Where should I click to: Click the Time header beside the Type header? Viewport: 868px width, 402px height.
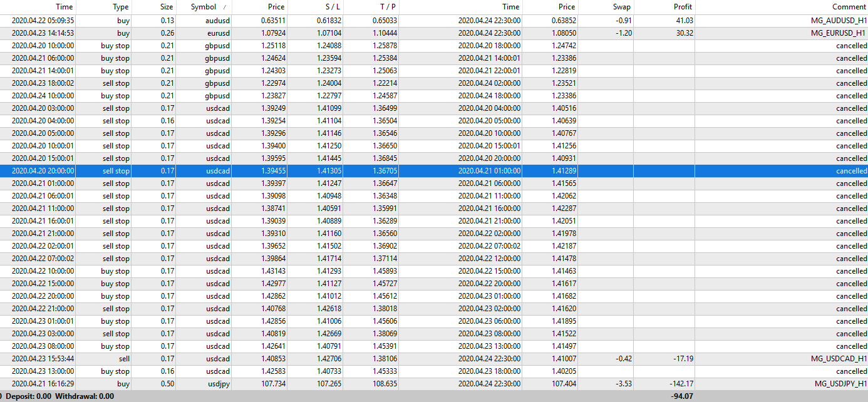coord(65,7)
